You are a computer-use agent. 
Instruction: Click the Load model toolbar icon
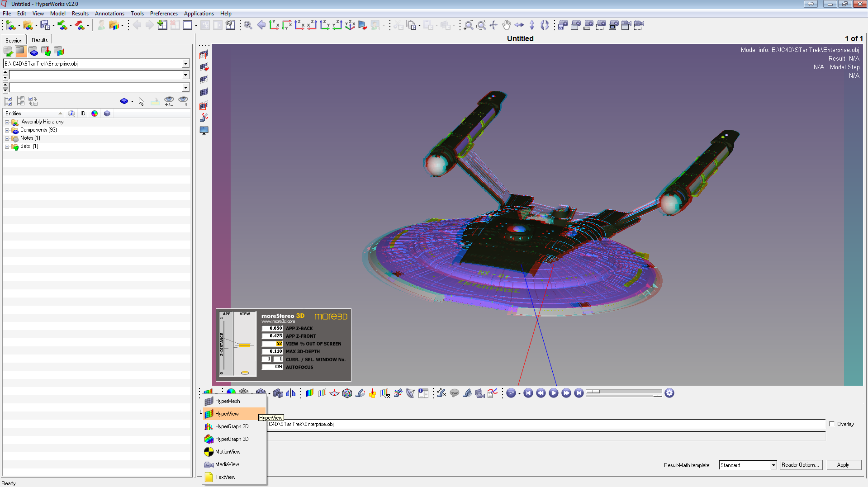click(10, 25)
